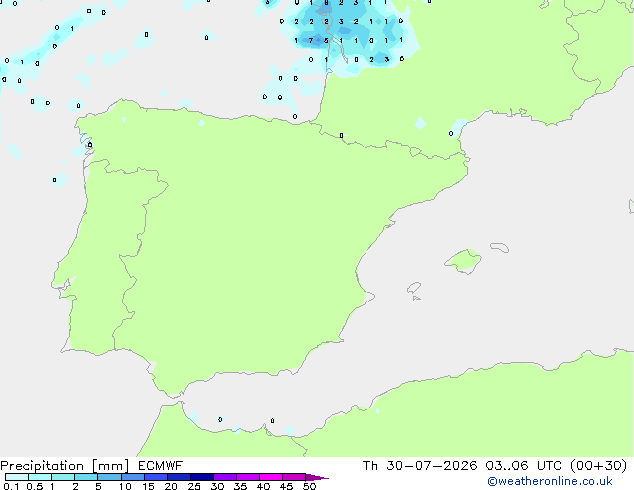Click the 5–10 mm legend color swatch
The width and height of the screenshot is (634, 490).
click(x=109, y=477)
